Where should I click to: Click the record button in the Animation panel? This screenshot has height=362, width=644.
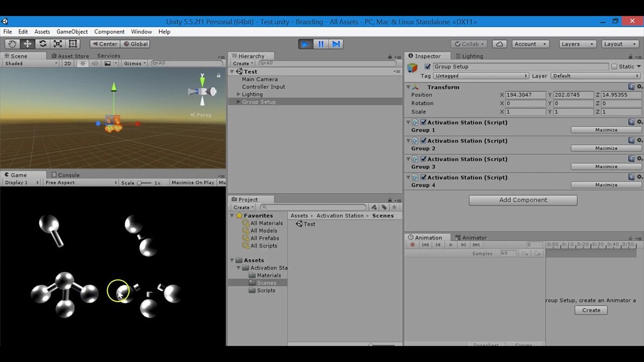[413, 245]
